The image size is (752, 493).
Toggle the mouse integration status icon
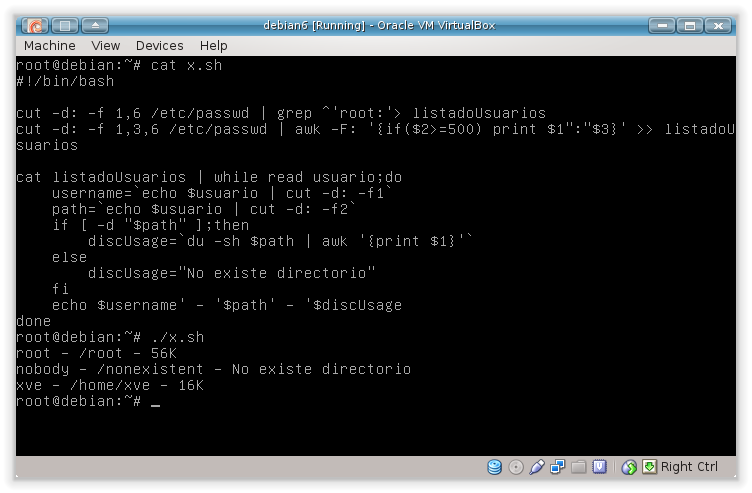click(x=629, y=467)
